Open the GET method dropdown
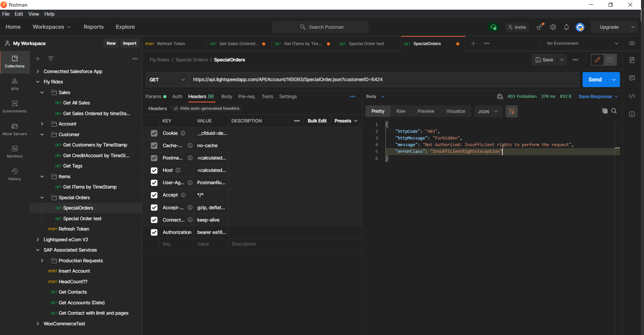Image resolution: width=644 pixels, height=335 pixels. (x=167, y=80)
